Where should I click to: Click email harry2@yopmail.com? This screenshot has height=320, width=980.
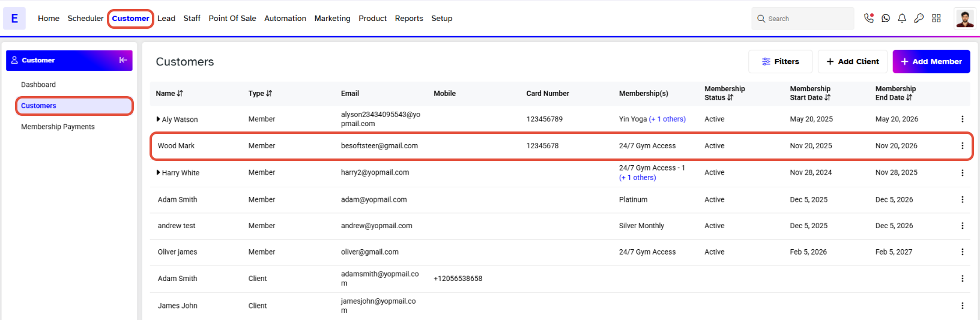point(375,172)
